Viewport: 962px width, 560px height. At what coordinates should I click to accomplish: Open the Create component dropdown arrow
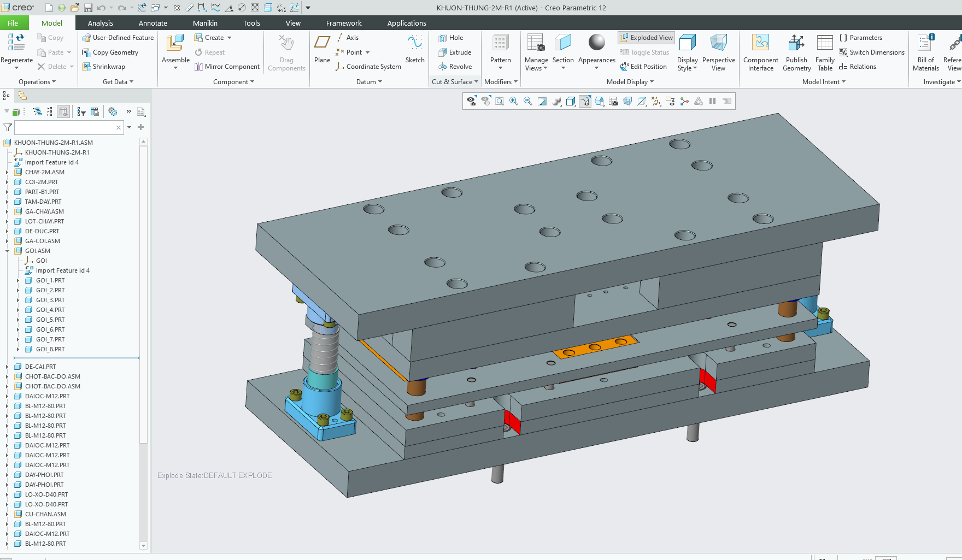pos(230,38)
